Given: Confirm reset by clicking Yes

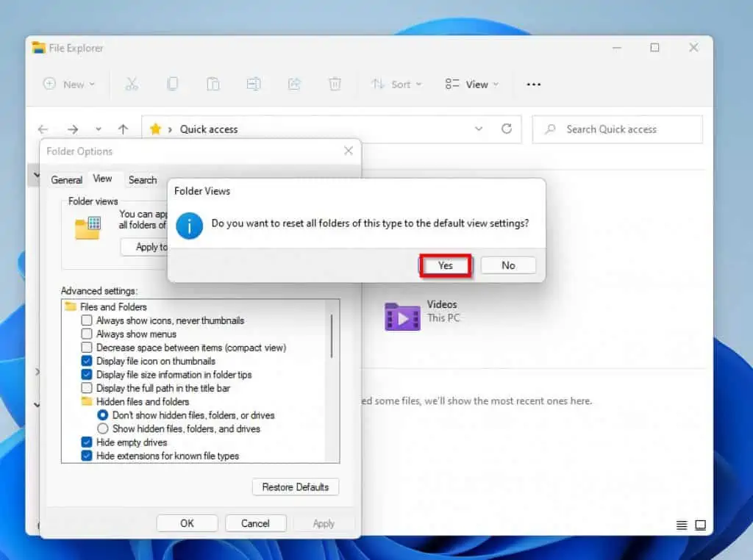Looking at the screenshot, I should point(446,265).
